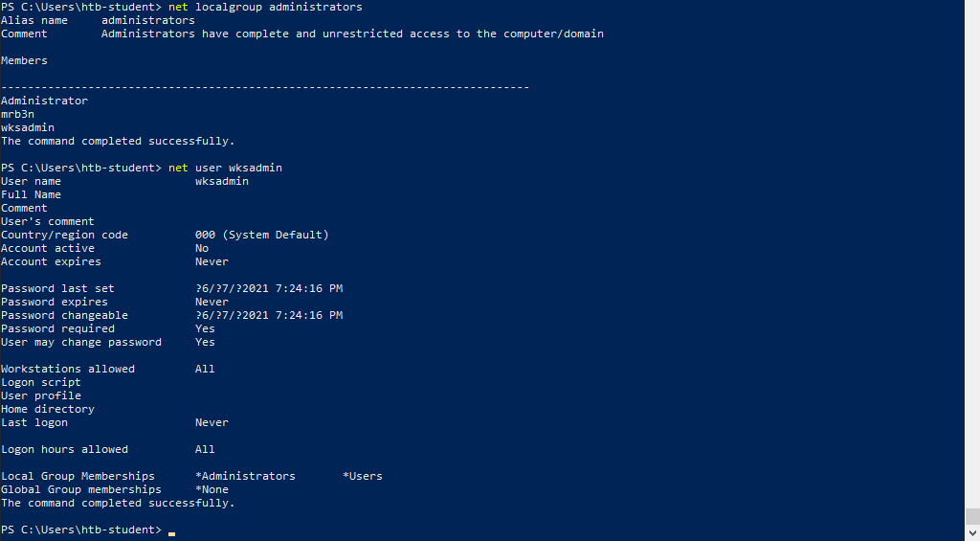Click the '*Administrators' local group membership

[x=245, y=476]
